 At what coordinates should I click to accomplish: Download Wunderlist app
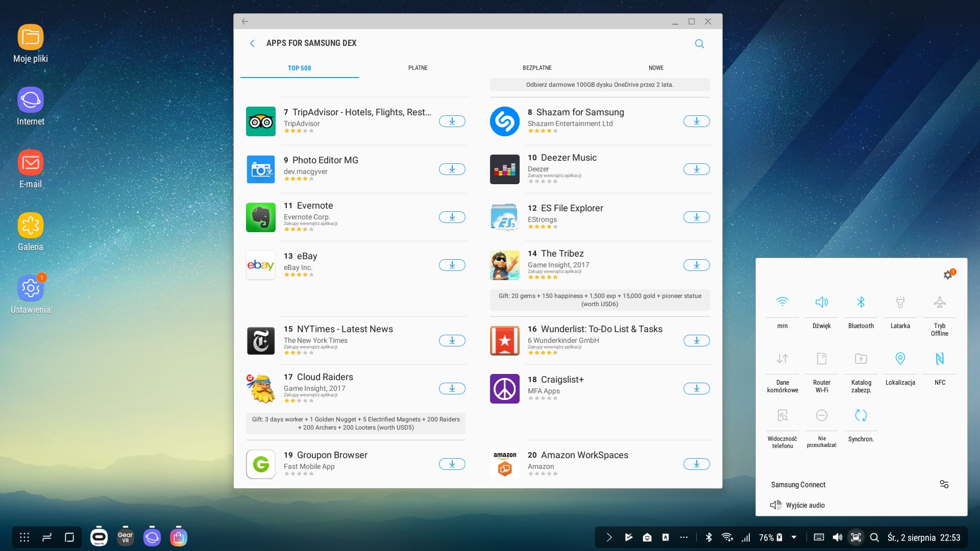(x=697, y=341)
